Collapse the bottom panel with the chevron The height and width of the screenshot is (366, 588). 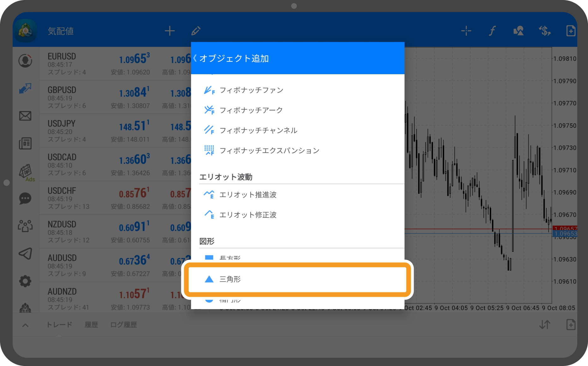(x=25, y=325)
